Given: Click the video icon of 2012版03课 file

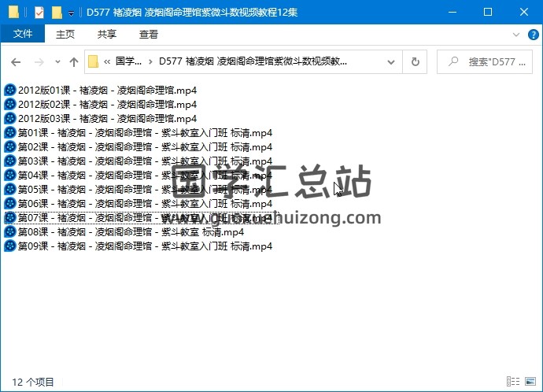Looking at the screenshot, I should (10, 118).
